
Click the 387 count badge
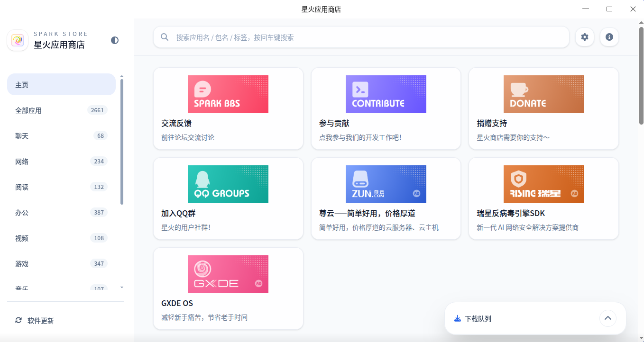click(99, 213)
